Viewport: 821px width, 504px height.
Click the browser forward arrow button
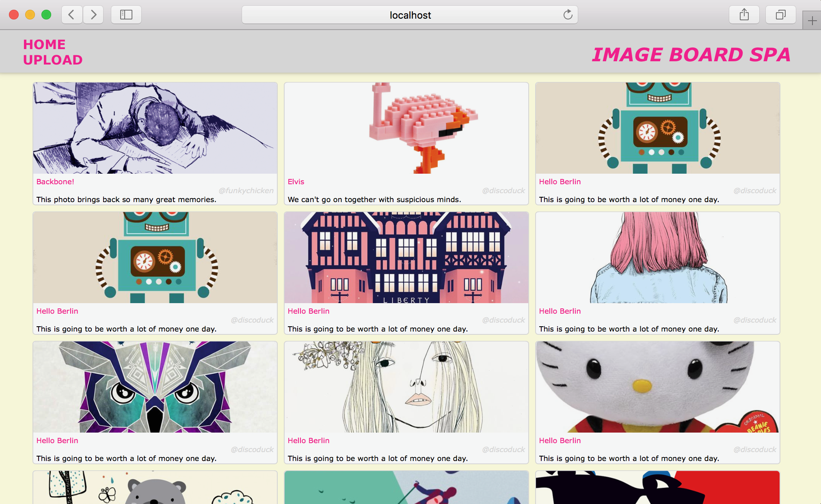pyautogui.click(x=93, y=15)
